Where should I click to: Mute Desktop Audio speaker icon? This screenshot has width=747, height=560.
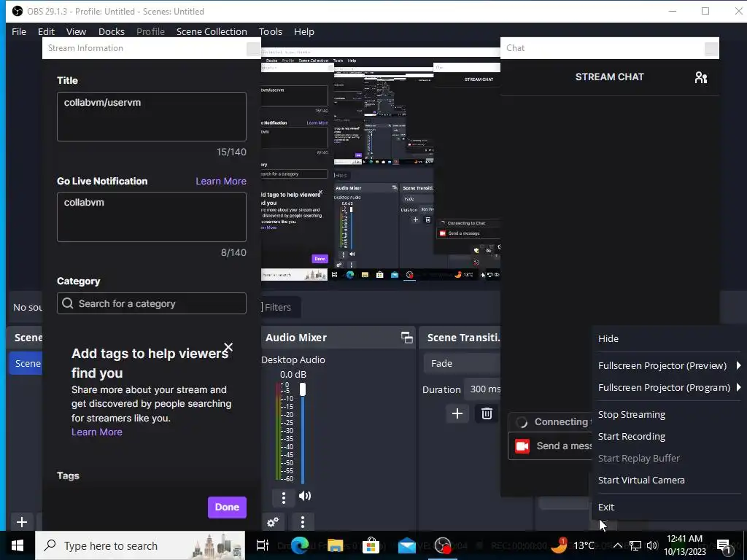point(305,496)
